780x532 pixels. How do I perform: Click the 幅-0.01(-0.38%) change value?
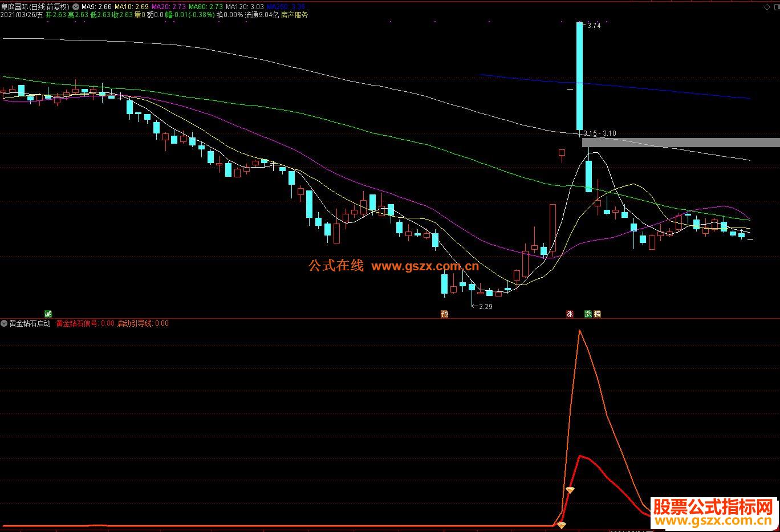(x=190, y=15)
